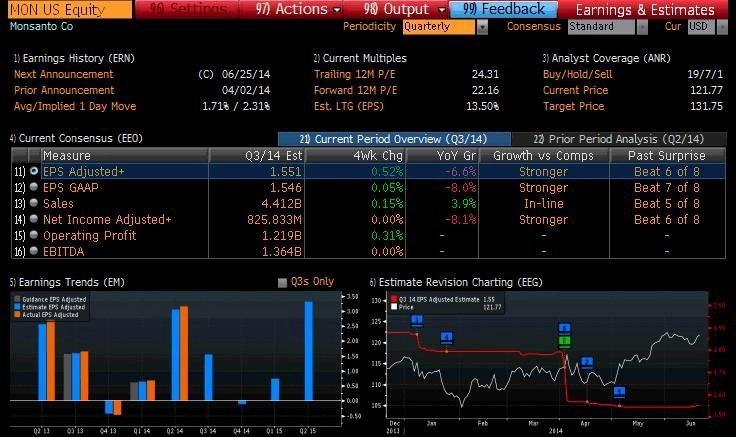
Task: Switch to Current Period Overview (Q3/14) tab
Action: click(x=394, y=139)
